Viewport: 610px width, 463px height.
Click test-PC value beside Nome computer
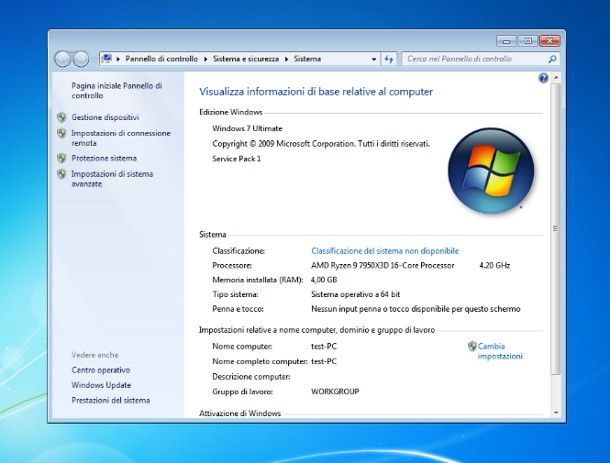324,346
